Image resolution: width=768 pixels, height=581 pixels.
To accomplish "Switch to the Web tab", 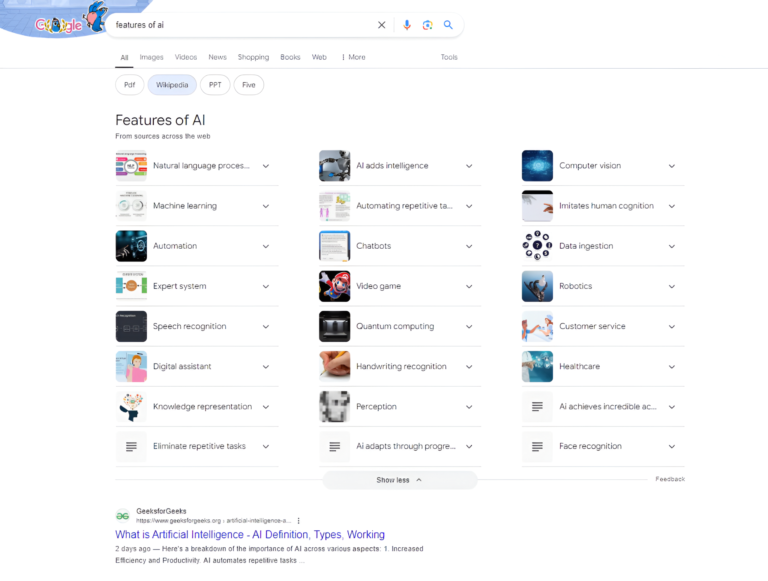I will point(319,57).
